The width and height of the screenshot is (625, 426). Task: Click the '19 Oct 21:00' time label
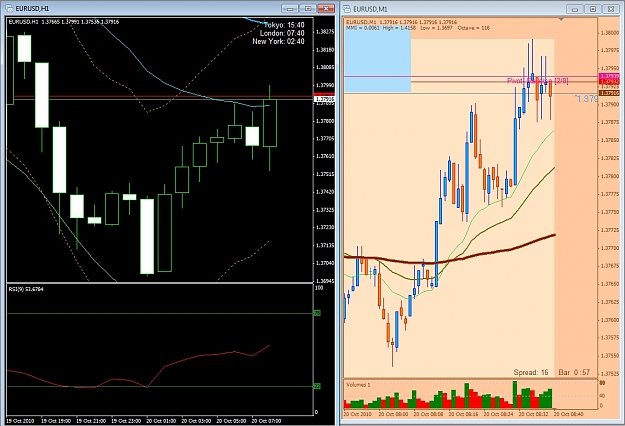tap(91, 420)
